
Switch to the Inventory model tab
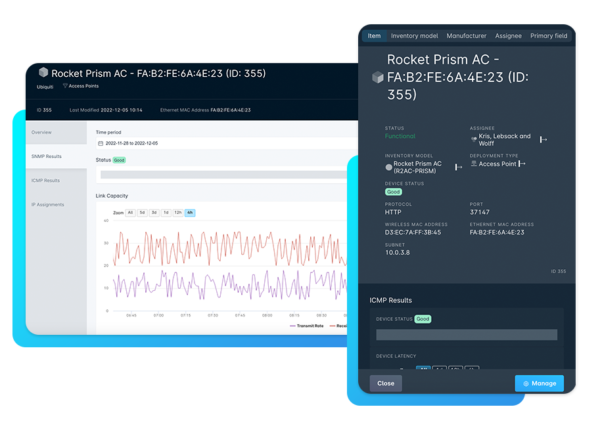click(x=414, y=35)
